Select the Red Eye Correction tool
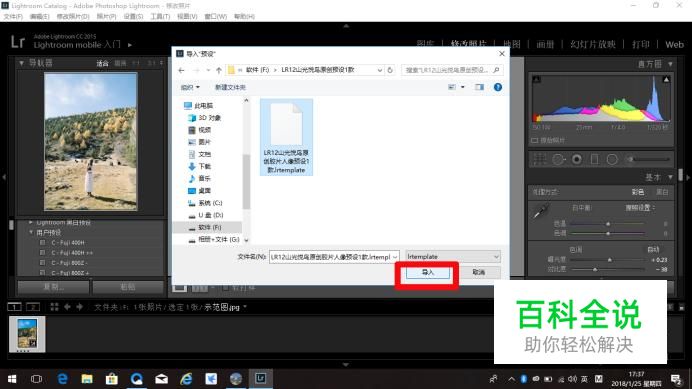This screenshot has width=692, height=389. click(x=576, y=159)
